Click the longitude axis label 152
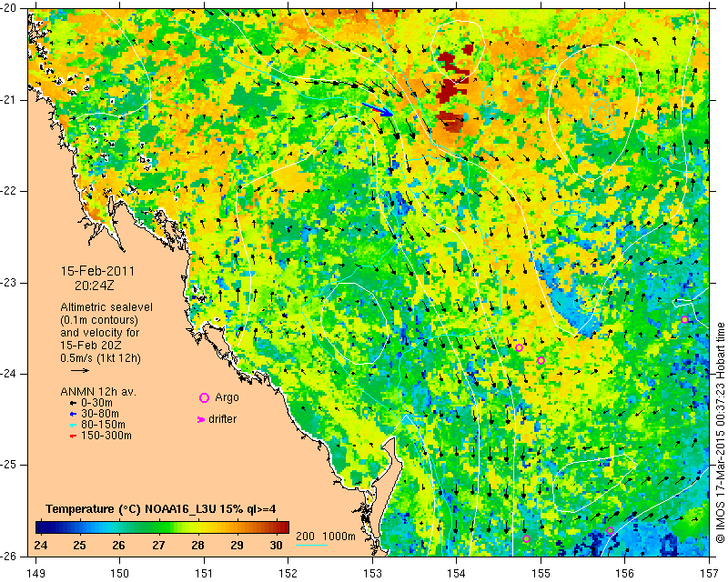Viewport: 728px width, 582px height. [x=288, y=574]
